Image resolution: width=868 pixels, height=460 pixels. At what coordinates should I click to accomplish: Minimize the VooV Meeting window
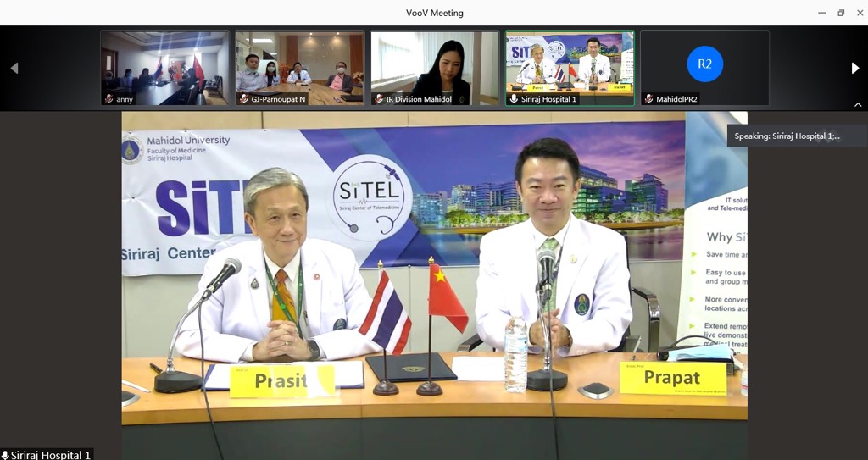coord(822,13)
